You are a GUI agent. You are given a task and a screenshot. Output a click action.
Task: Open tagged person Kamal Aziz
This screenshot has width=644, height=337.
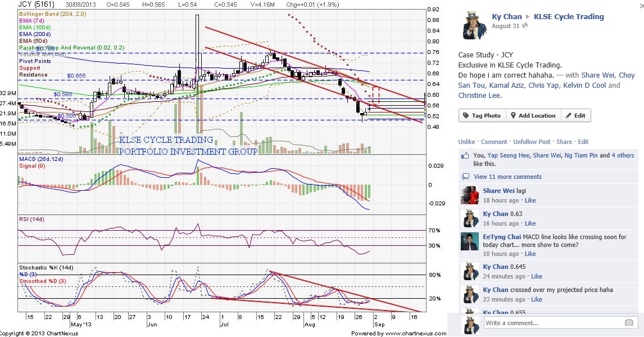click(x=506, y=86)
